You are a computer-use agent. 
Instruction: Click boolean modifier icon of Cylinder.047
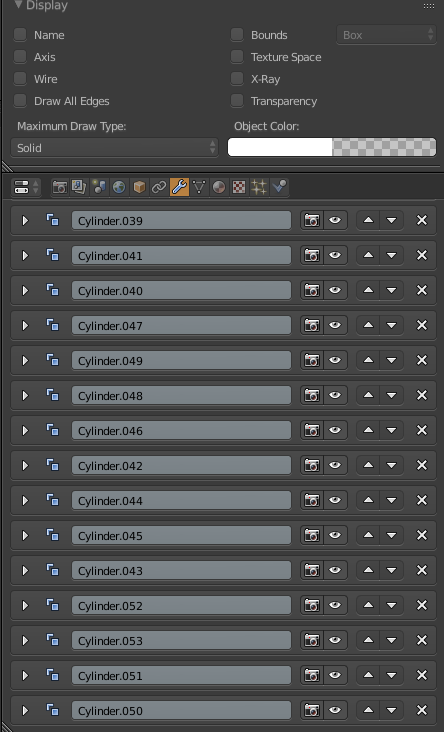point(53,325)
